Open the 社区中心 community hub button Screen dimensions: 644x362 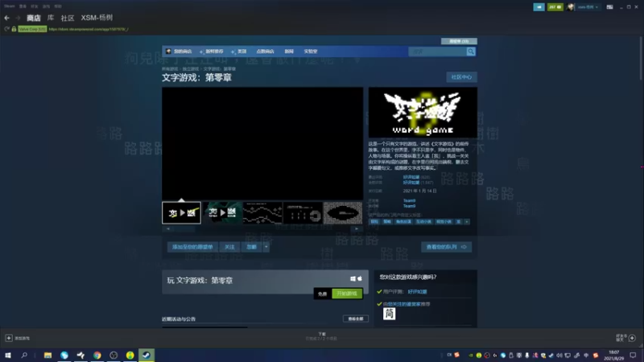click(461, 77)
